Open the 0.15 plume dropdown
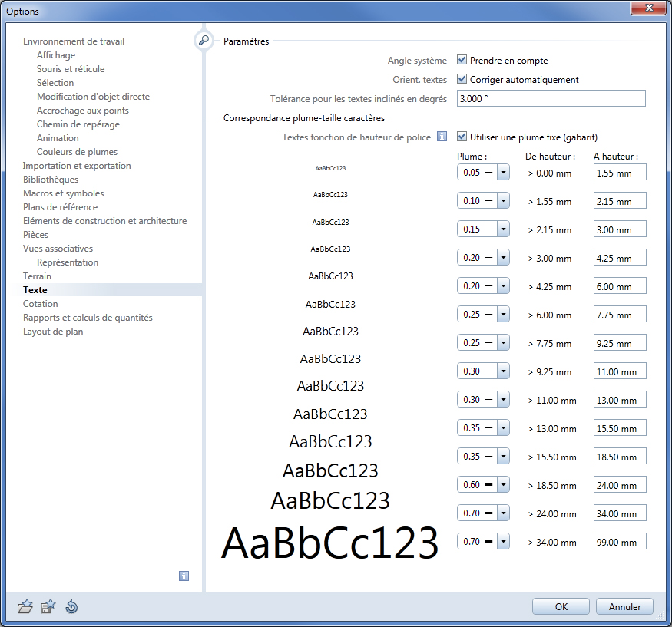This screenshot has width=672, height=627. pos(503,229)
